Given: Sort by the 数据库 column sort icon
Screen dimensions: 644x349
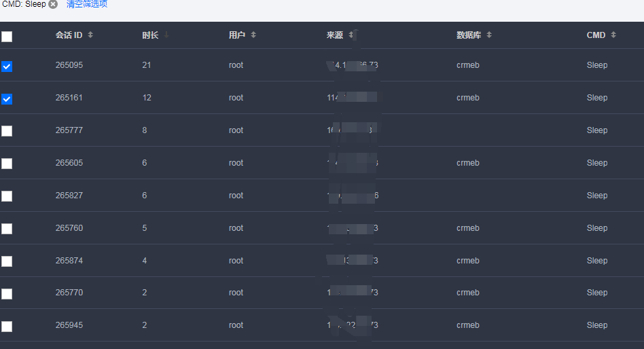Looking at the screenshot, I should coord(488,35).
